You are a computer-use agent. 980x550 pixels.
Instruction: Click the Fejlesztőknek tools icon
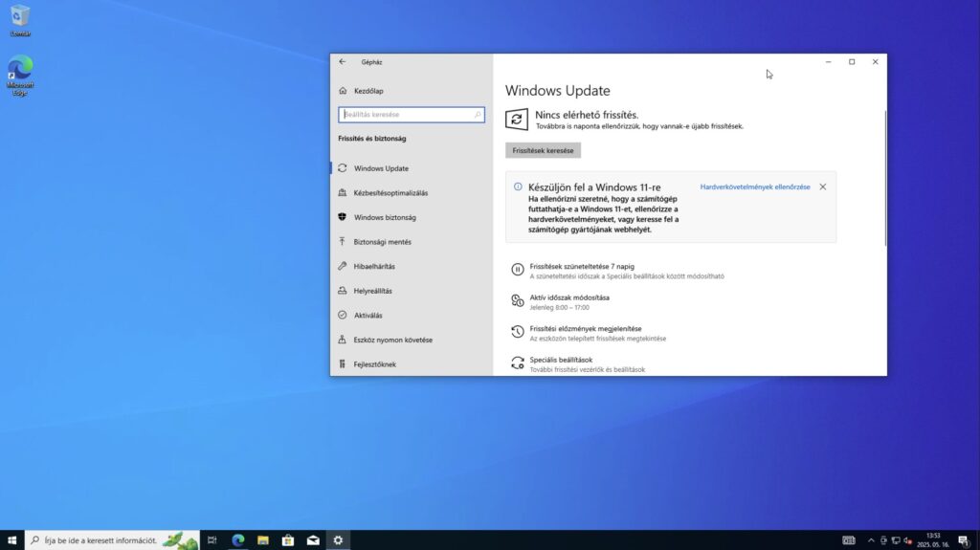click(342, 363)
